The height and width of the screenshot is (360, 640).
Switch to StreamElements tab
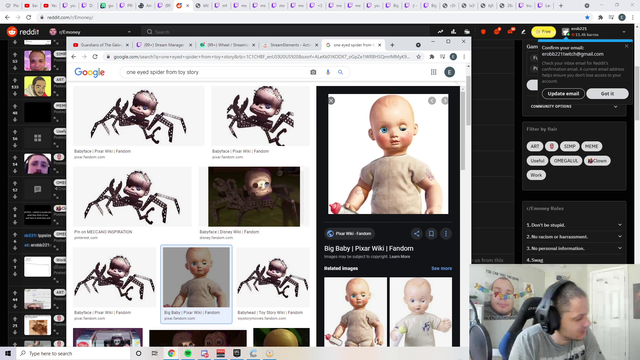tap(290, 45)
